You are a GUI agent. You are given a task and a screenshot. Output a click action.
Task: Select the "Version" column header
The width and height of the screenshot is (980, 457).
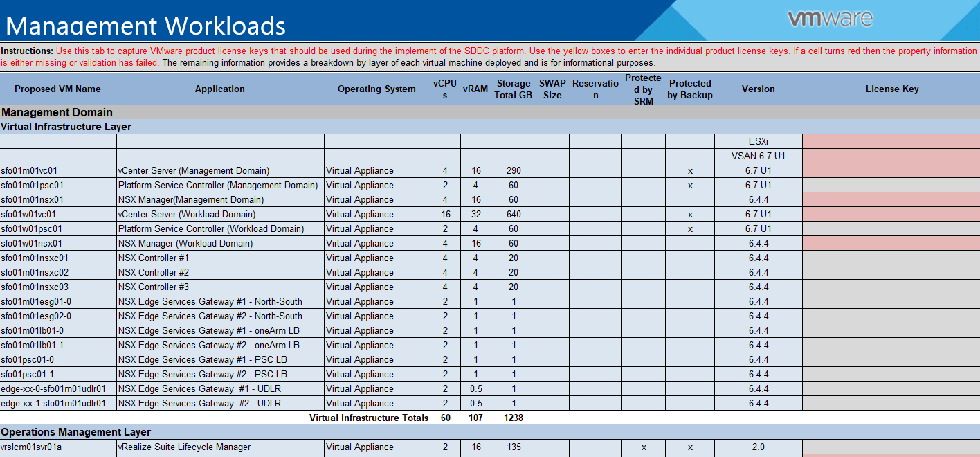pyautogui.click(x=759, y=89)
